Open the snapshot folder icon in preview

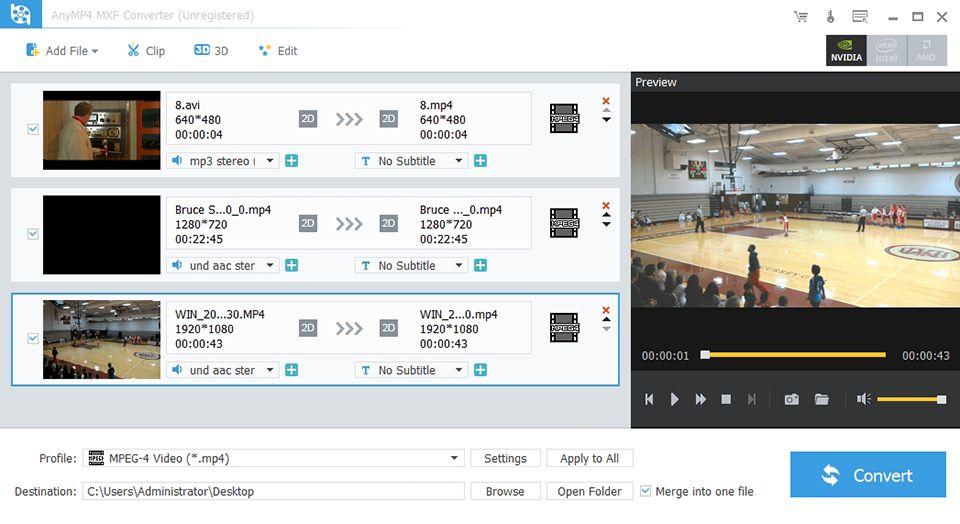click(x=821, y=399)
